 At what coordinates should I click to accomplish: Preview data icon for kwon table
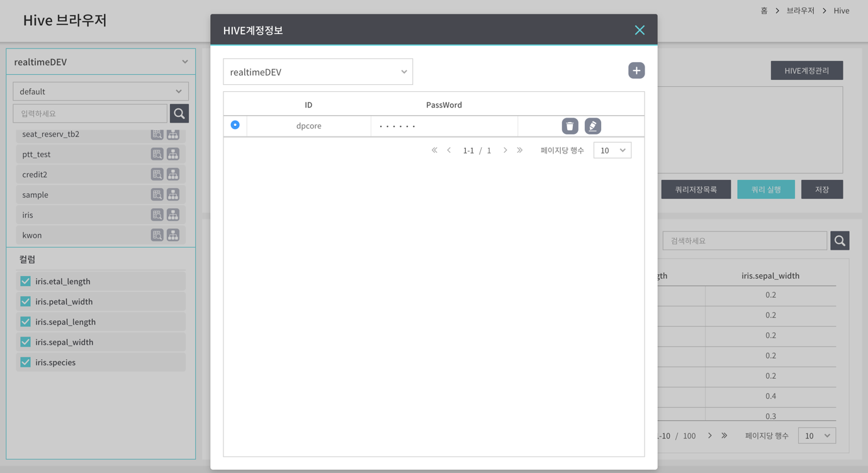(157, 235)
